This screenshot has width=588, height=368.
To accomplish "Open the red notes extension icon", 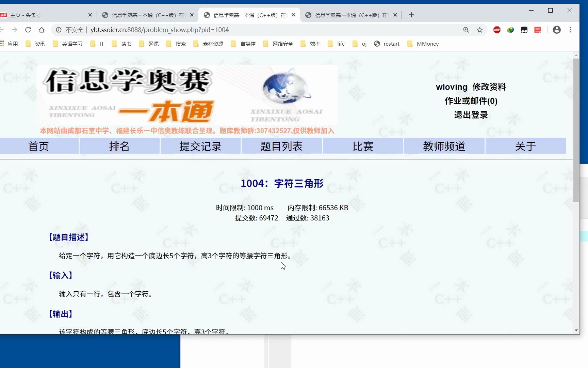I will tap(537, 30).
